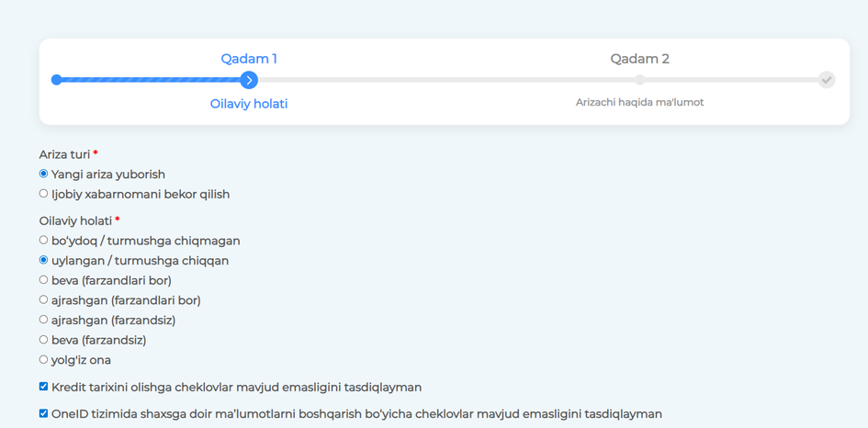Click the blue arrow step indicator icon
The image size is (868, 428).
[249, 80]
